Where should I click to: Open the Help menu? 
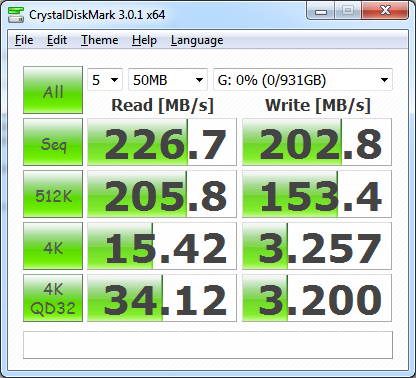144,40
